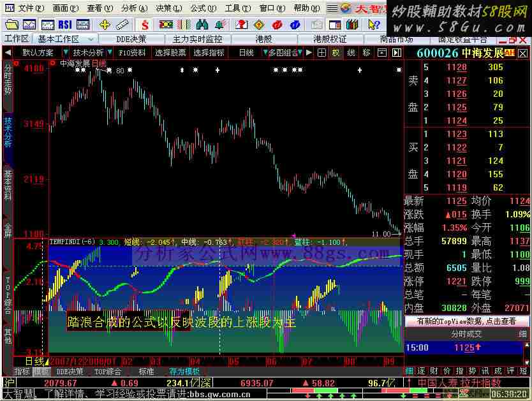Click the window layout toolbar icon

pyautogui.click(x=334, y=24)
